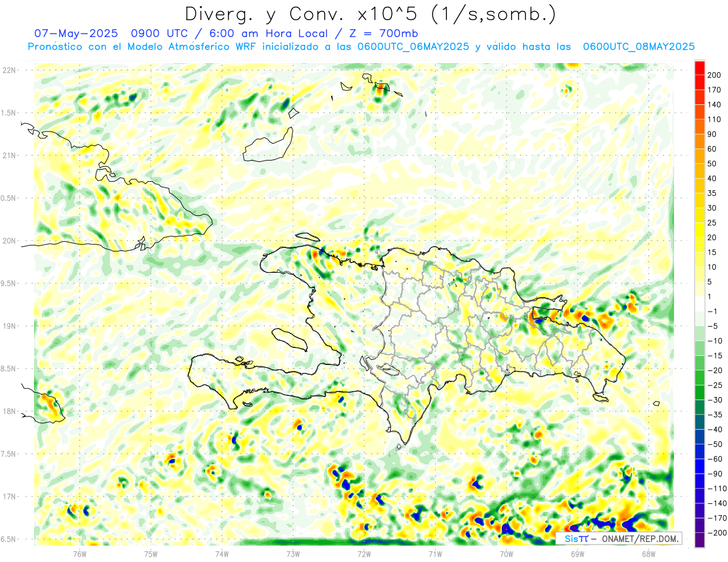Click the '68W' longitude label
Viewport: 728px width, 562px height.
coord(648,554)
